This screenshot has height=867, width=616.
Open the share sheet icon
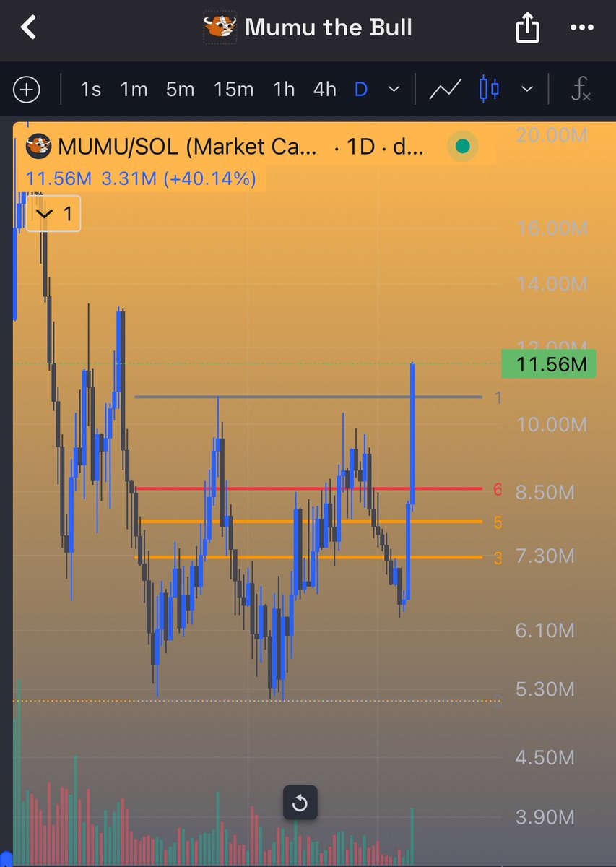528,28
